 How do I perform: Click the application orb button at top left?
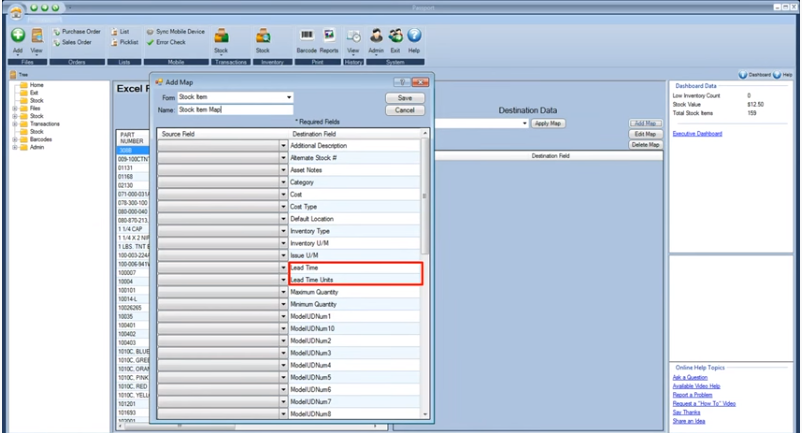16,11
